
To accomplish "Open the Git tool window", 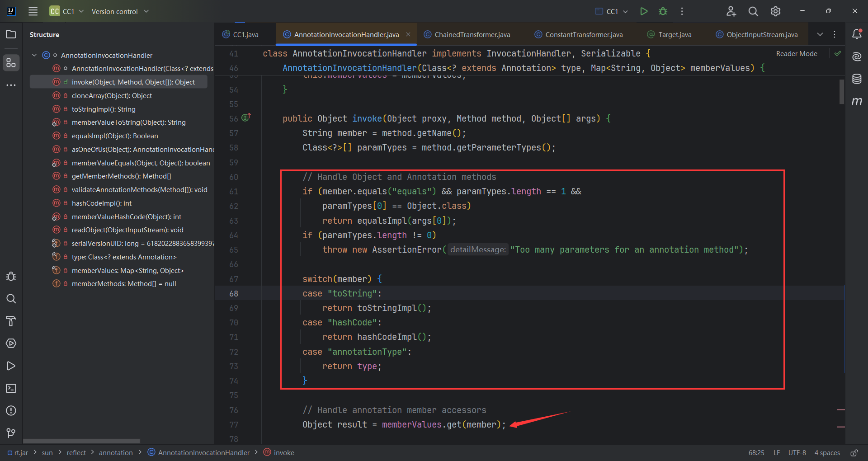I will coord(11,433).
